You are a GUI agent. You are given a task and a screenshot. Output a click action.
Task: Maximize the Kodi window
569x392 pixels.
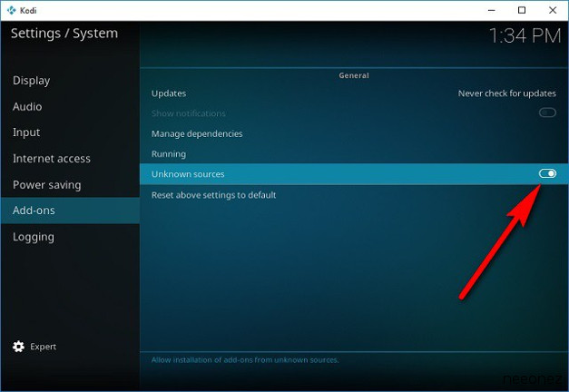point(522,10)
